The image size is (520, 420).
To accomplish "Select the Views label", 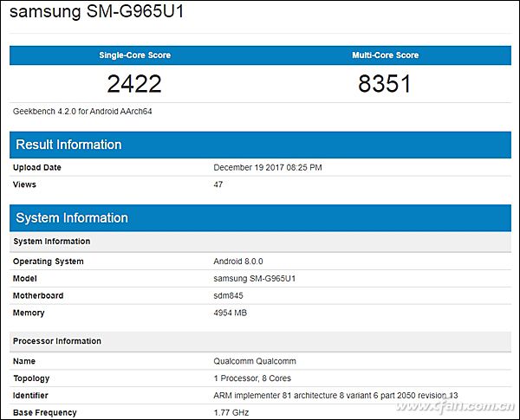I will click(x=24, y=184).
